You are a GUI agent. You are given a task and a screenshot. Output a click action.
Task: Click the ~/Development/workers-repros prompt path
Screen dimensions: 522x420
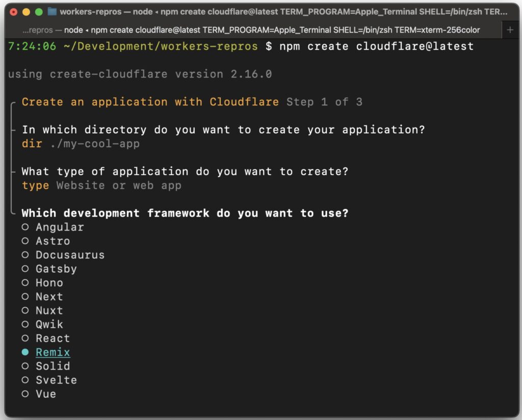(x=161, y=46)
